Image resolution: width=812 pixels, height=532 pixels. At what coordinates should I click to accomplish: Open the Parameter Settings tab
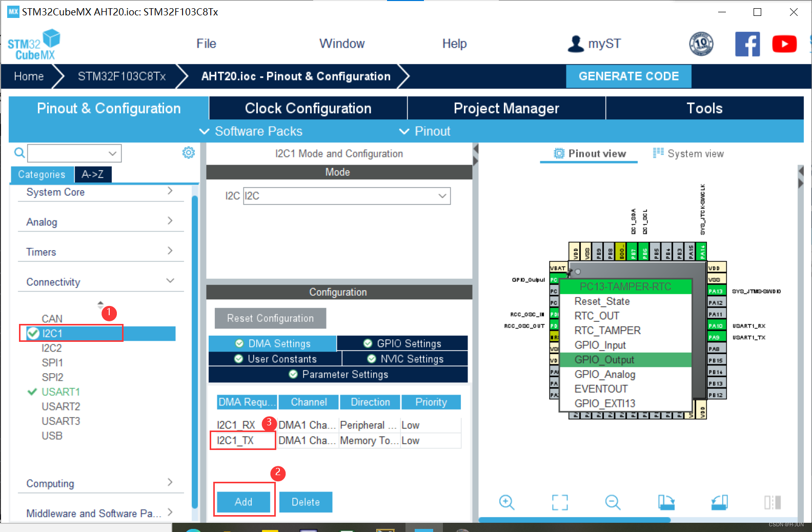pos(338,374)
